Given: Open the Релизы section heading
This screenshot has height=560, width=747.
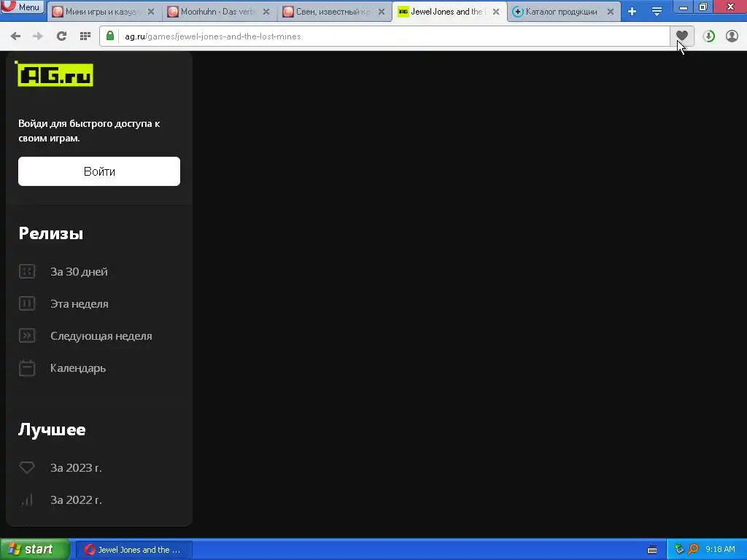Looking at the screenshot, I should (50, 233).
